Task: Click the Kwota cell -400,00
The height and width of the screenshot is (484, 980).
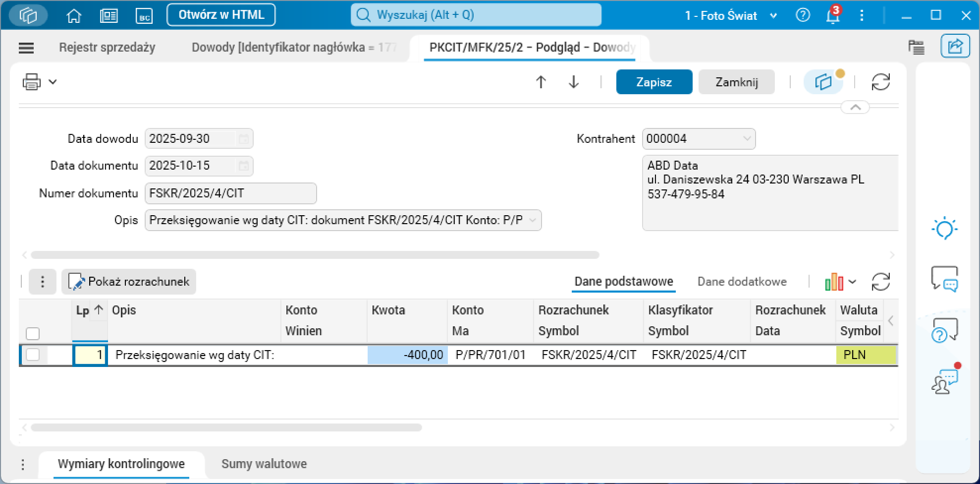Action: pyautogui.click(x=407, y=355)
